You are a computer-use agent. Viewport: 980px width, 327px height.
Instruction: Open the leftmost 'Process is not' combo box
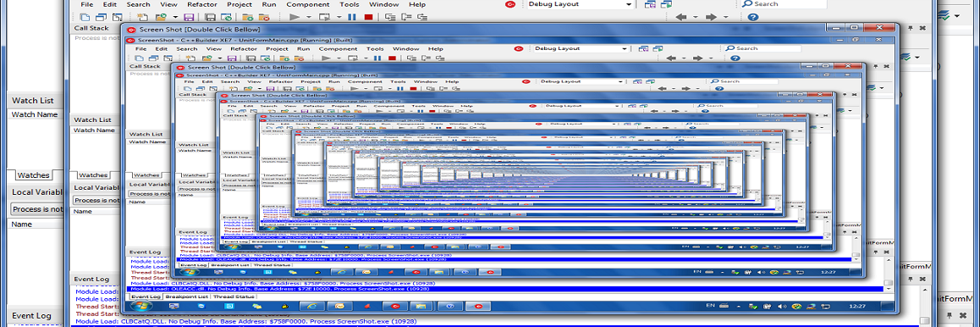(x=37, y=209)
